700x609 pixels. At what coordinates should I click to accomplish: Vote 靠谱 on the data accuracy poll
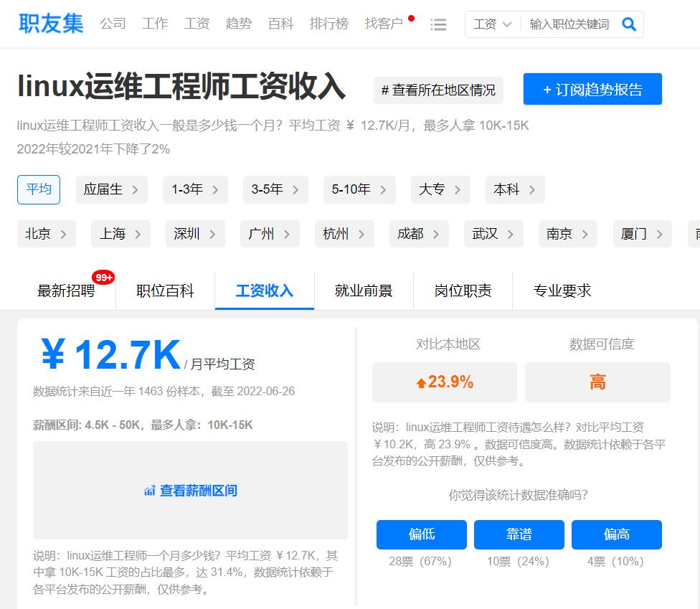[518, 534]
